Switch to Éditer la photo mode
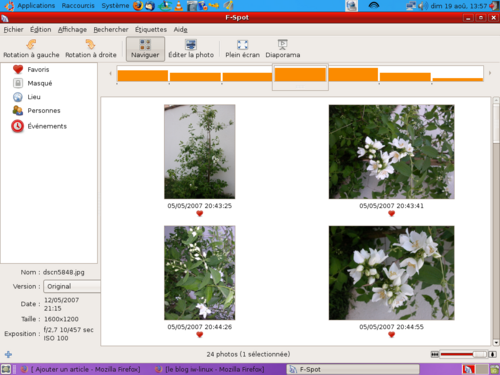The height and width of the screenshot is (375, 500). (191, 49)
